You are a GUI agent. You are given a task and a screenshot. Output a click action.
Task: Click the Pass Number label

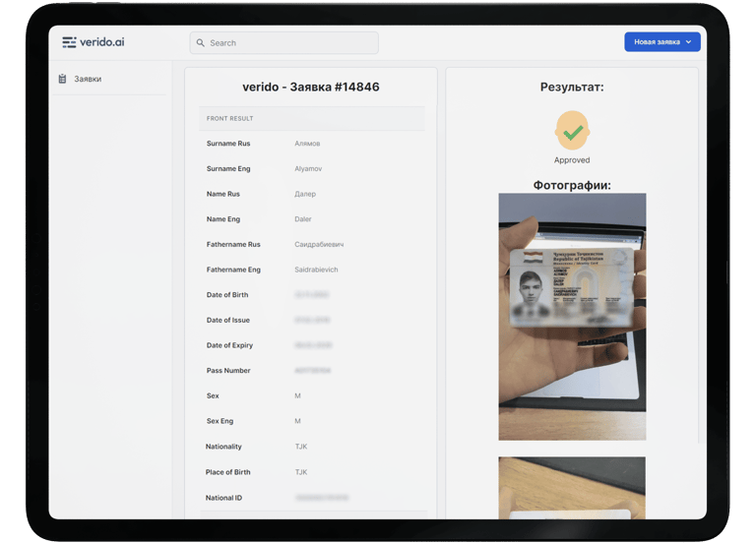point(228,371)
